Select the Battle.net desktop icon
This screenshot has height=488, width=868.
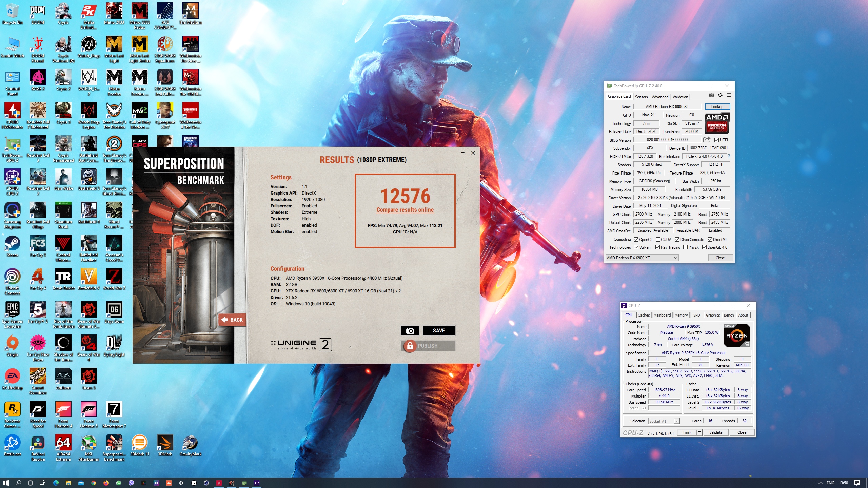(13, 445)
